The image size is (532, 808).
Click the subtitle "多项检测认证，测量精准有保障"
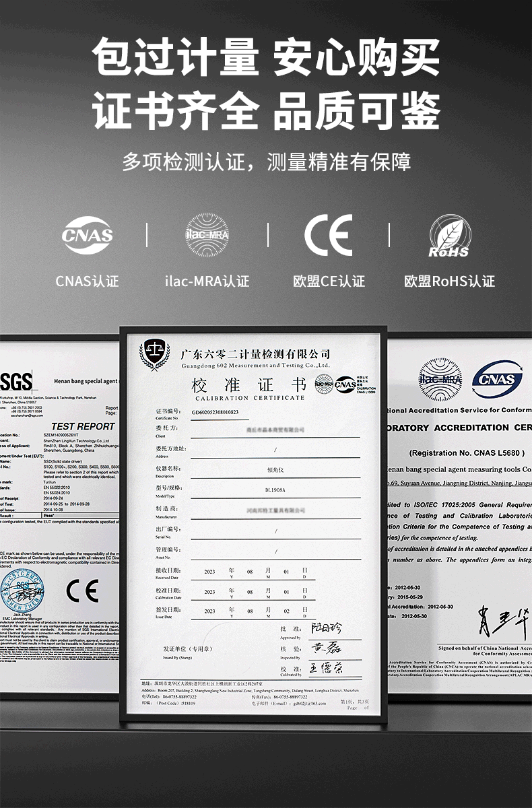[266, 162]
